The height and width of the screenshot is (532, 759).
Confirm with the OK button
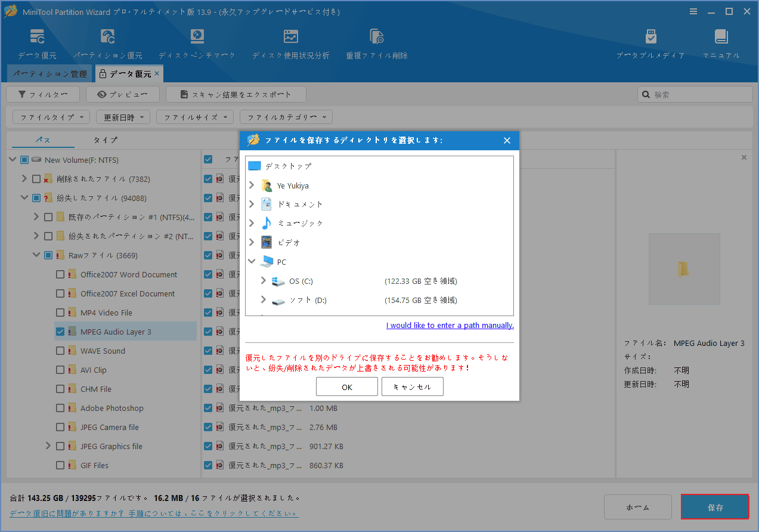click(x=347, y=387)
